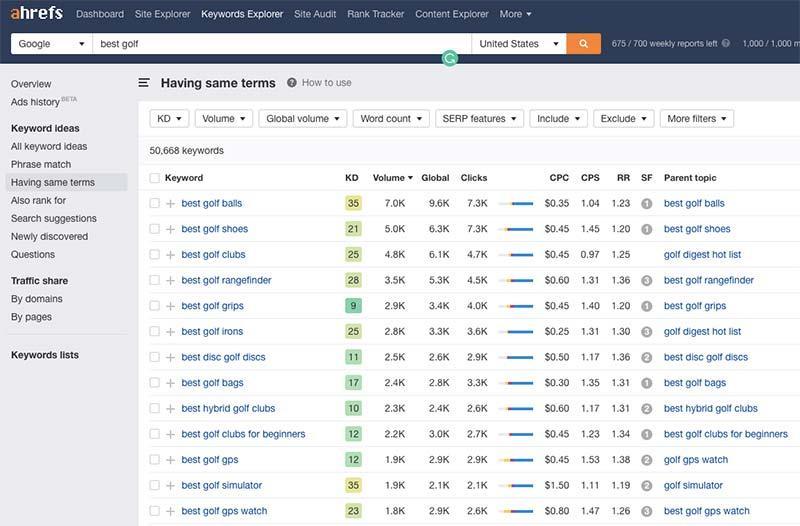This screenshot has width=800, height=526.
Task: Add best golf bags via plus icon
Action: click(x=170, y=383)
